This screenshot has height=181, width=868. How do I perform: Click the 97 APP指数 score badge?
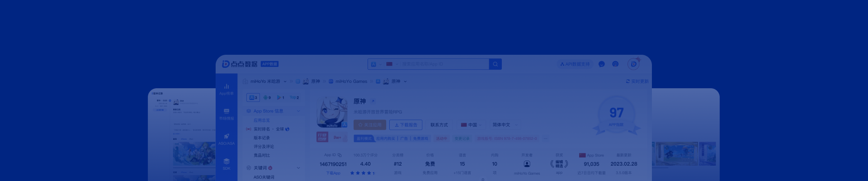616,115
